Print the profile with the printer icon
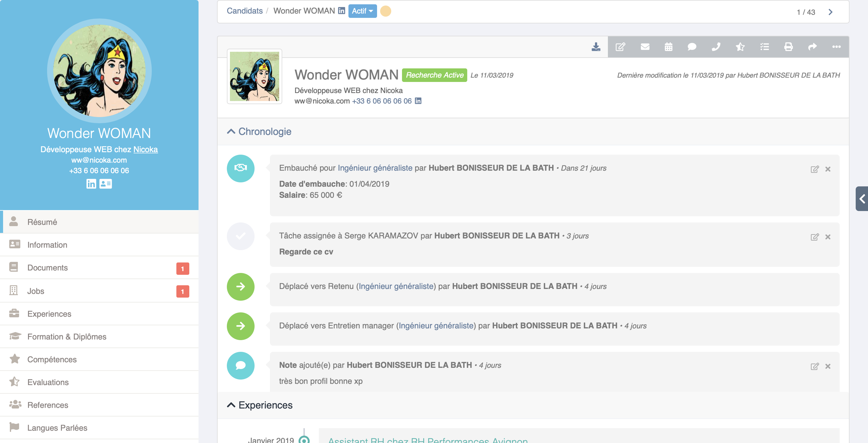The width and height of the screenshot is (868, 443). click(788, 47)
